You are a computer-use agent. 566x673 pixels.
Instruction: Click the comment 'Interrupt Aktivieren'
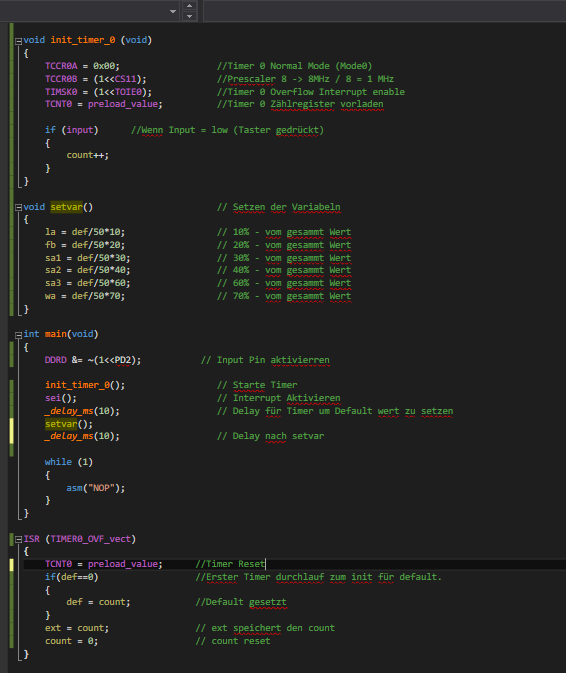point(278,398)
